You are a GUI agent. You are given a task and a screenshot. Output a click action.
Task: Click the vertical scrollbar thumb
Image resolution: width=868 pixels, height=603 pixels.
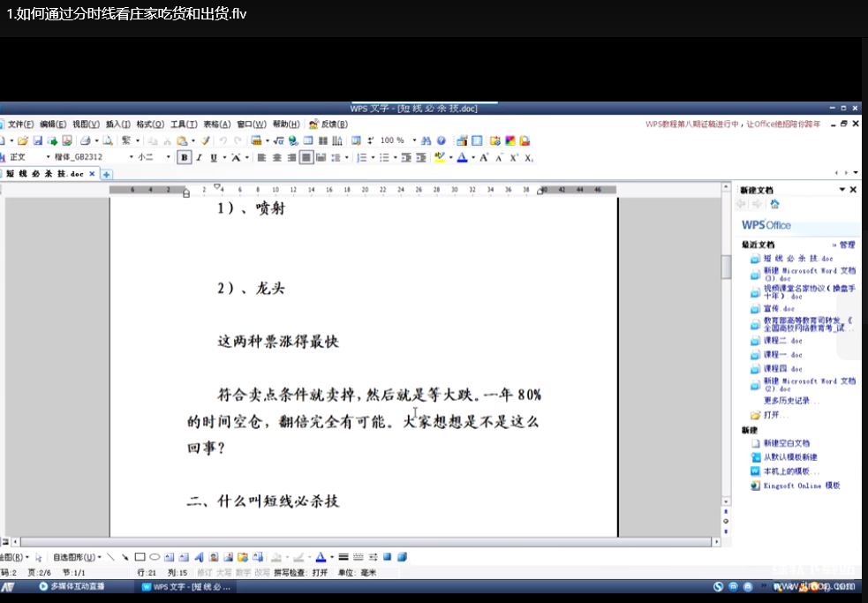(726, 267)
